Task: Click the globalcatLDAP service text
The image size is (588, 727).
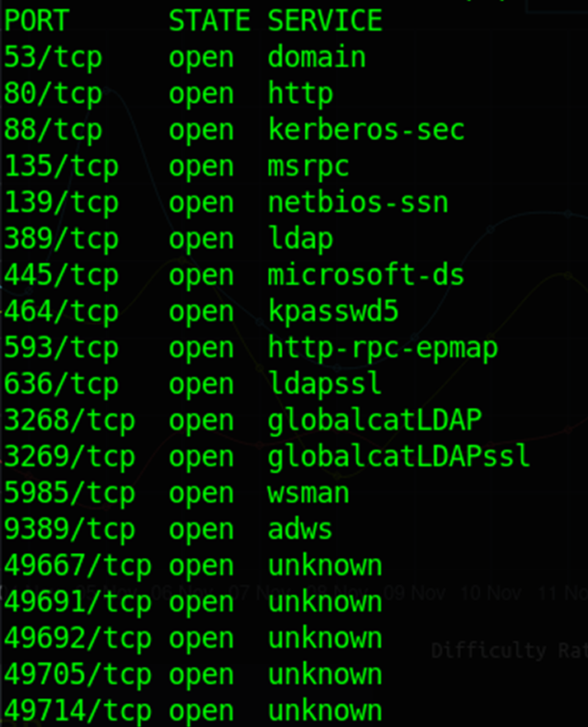Action: pyautogui.click(x=374, y=421)
